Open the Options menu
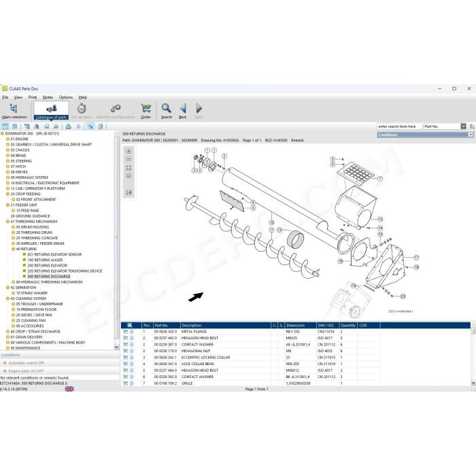The width and height of the screenshot is (476, 476). coord(66,97)
